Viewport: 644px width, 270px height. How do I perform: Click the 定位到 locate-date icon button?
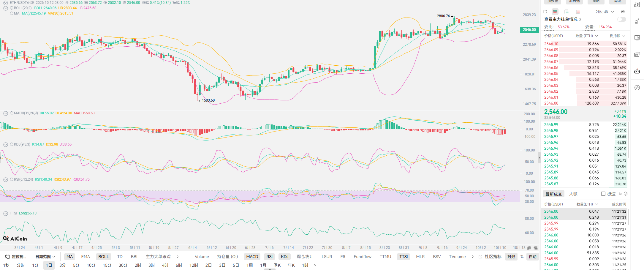16,257
